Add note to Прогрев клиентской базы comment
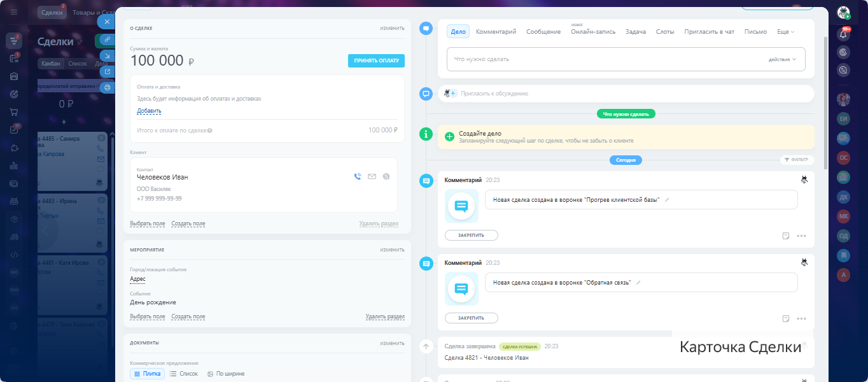The height and width of the screenshot is (382, 868). click(786, 236)
